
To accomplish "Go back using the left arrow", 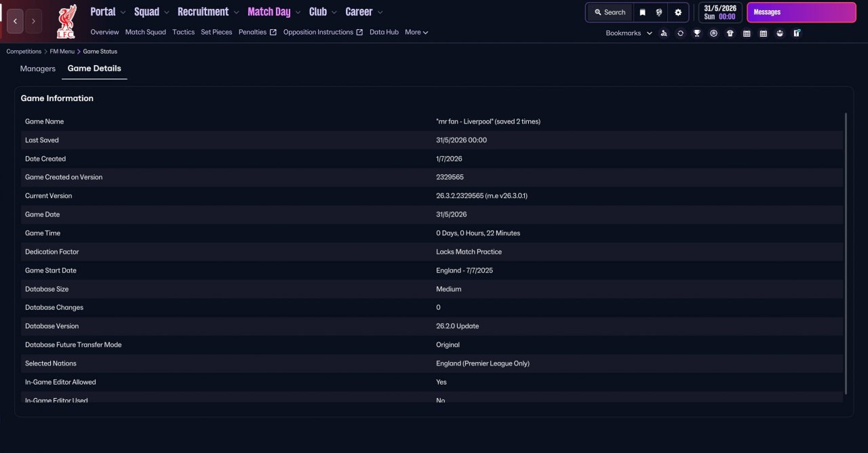I will 15,22.
